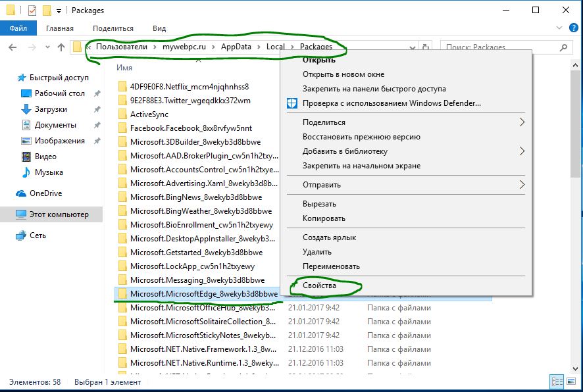The height and width of the screenshot is (392, 583).
Task: Click the pin icon next to Изображения
Action: 97,141
